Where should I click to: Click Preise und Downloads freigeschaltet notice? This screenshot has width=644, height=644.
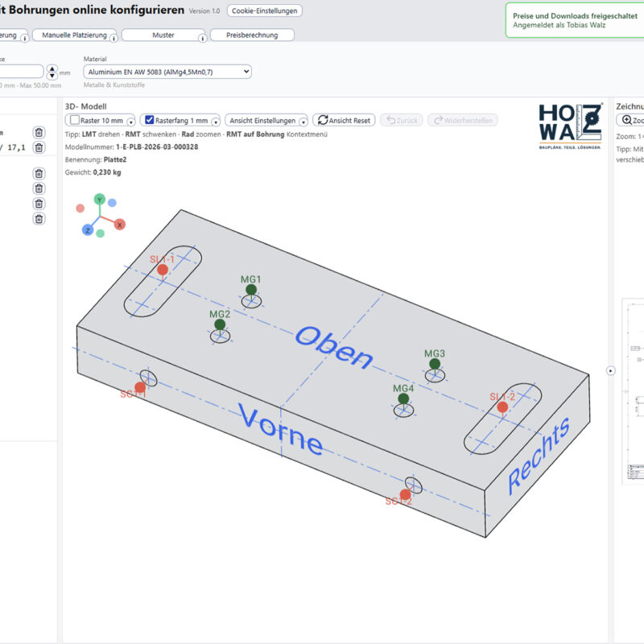575,16
